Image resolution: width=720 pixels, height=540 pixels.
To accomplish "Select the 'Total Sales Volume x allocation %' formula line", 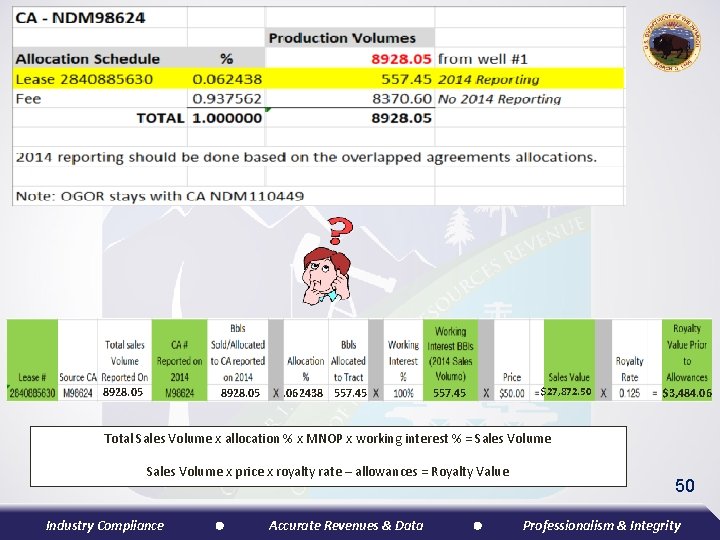I will (327, 439).
